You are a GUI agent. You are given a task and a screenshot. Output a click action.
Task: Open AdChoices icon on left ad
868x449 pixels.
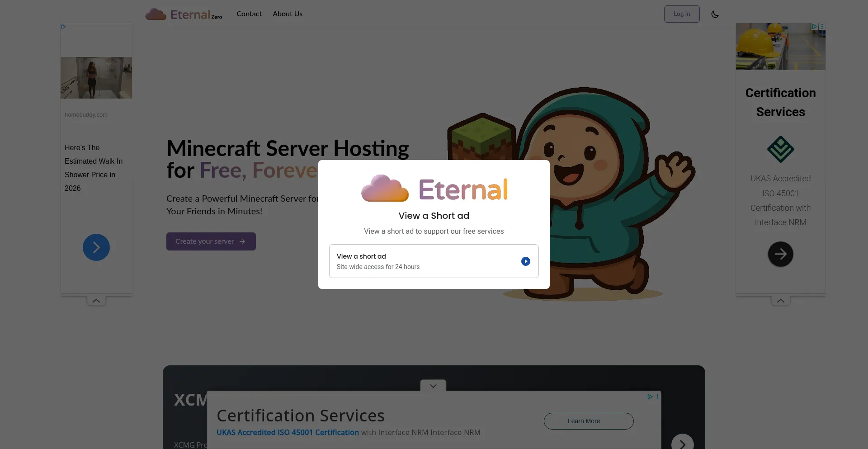(x=64, y=27)
